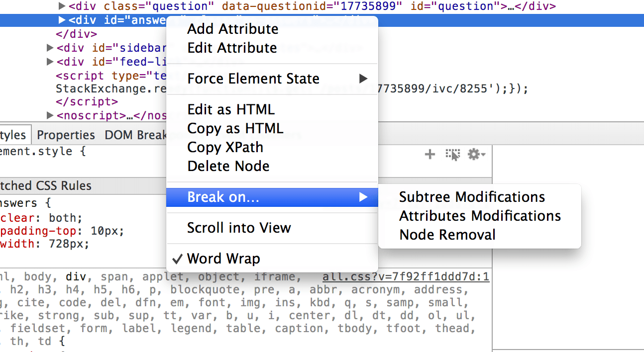Screen dimensions: 644x352
Task: Select Node Removal breakpoint
Action: [x=480, y=235]
